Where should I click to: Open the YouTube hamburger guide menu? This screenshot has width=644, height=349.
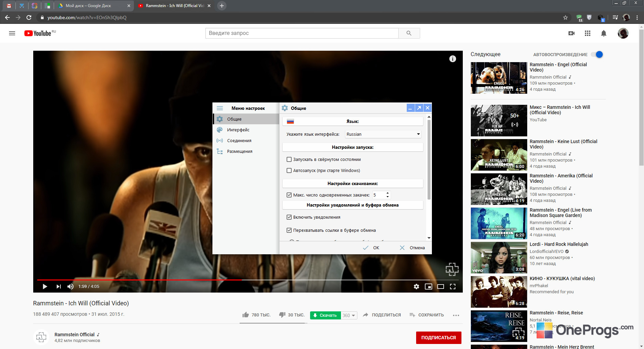coord(12,33)
